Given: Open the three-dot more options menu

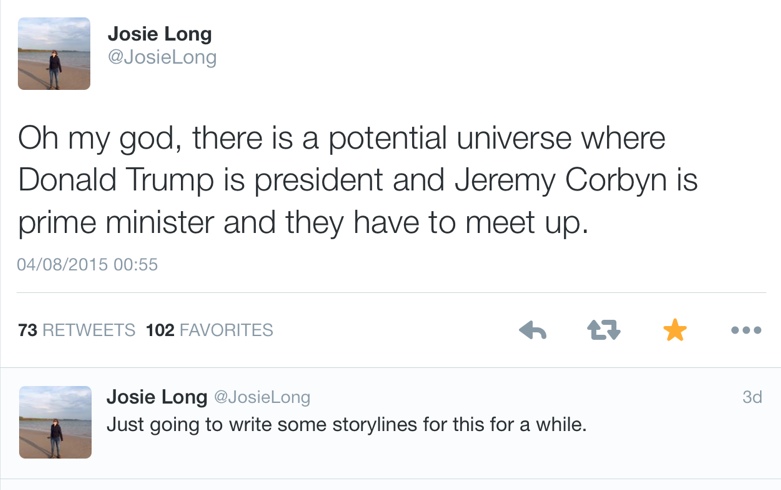Looking at the screenshot, I should [746, 330].
